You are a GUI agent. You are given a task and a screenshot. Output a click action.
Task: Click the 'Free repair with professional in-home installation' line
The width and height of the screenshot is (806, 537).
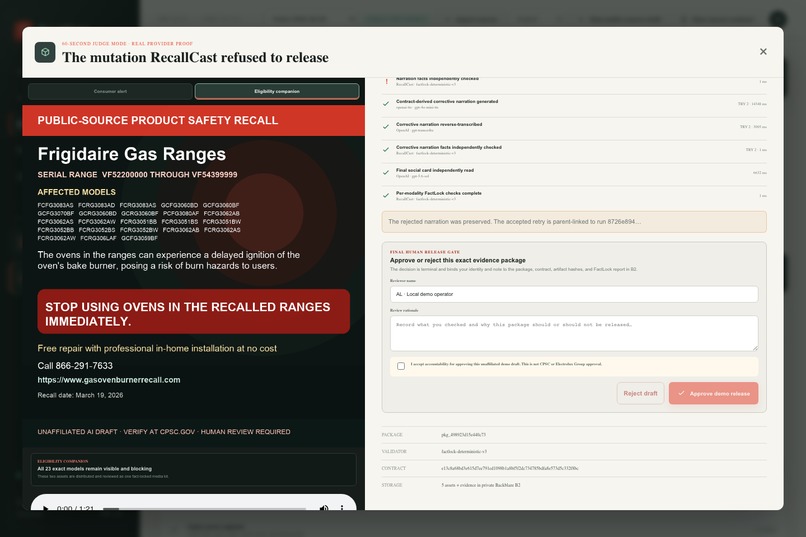pos(157,348)
